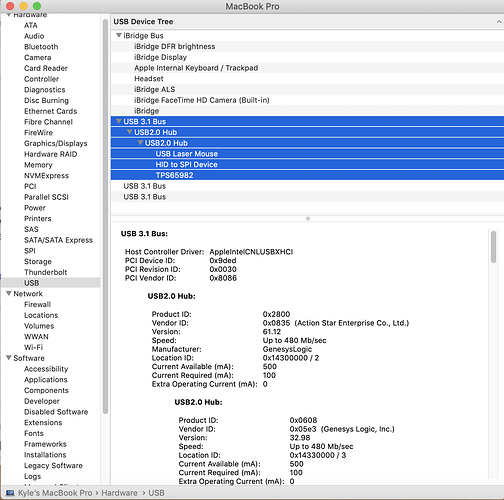Select Apple Internal Keyboard / Trackpad row
504x500 pixels.
click(x=307, y=68)
